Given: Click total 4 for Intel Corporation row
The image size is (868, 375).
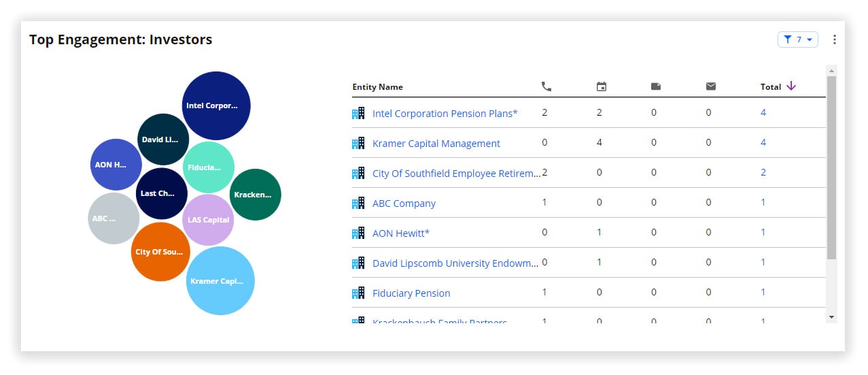Looking at the screenshot, I should pos(763,112).
